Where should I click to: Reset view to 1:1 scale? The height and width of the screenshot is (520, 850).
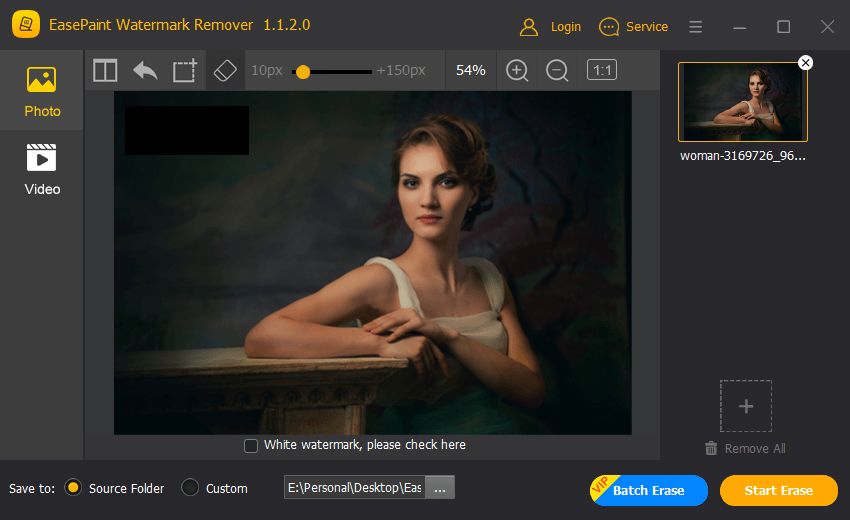point(602,70)
